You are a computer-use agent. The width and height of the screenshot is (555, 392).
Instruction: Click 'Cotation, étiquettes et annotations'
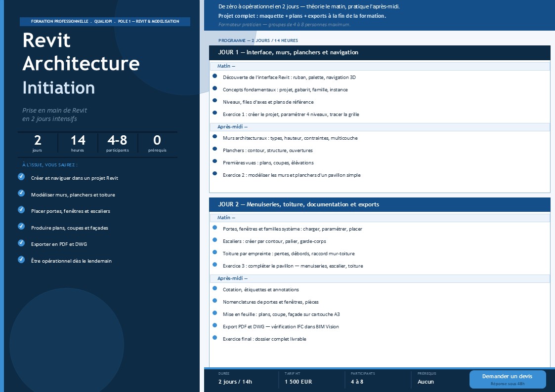click(261, 290)
